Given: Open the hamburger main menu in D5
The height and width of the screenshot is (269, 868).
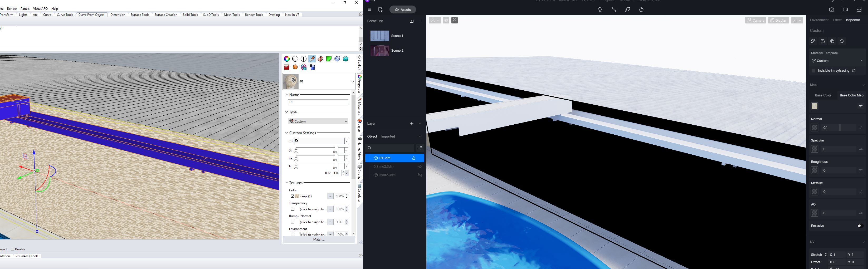Looking at the screenshot, I should 369,10.
